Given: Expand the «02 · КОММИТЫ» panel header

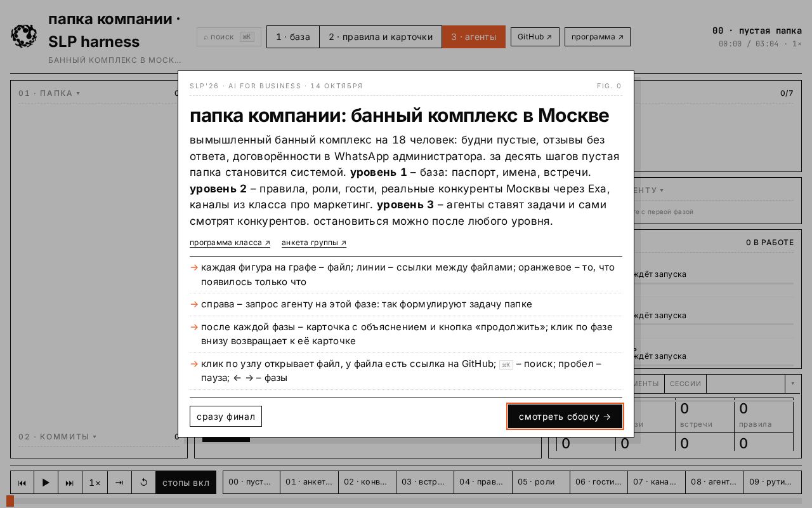Looking at the screenshot, I should click(x=58, y=437).
